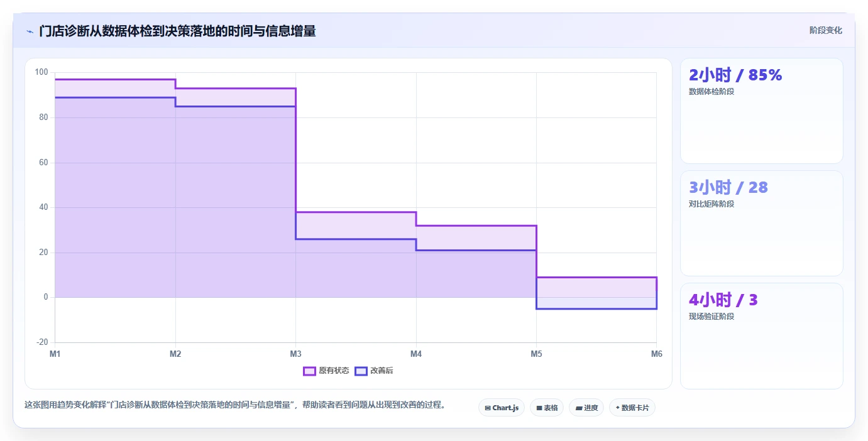Click the M2 axis label

tap(175, 354)
